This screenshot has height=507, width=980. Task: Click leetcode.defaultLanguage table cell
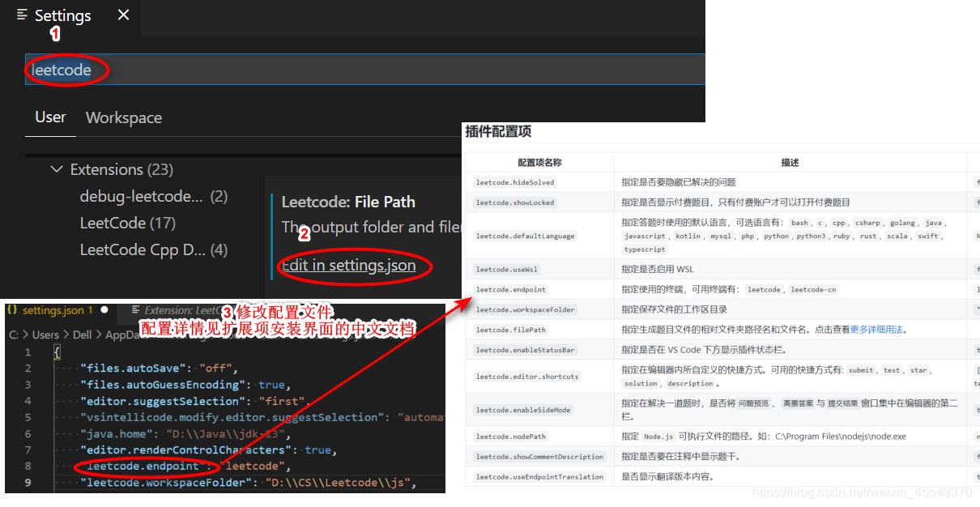526,236
